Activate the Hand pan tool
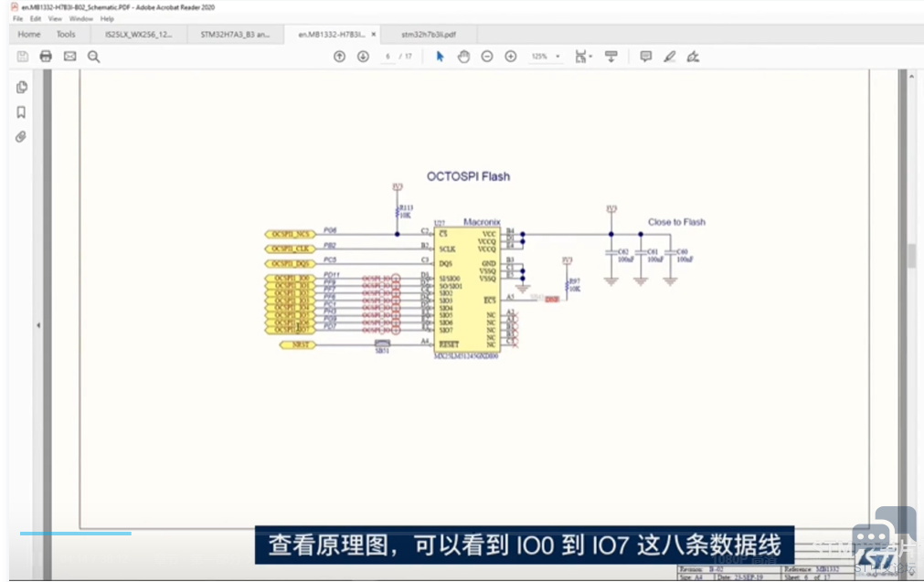Screen dimensions: 924x582 (463, 57)
